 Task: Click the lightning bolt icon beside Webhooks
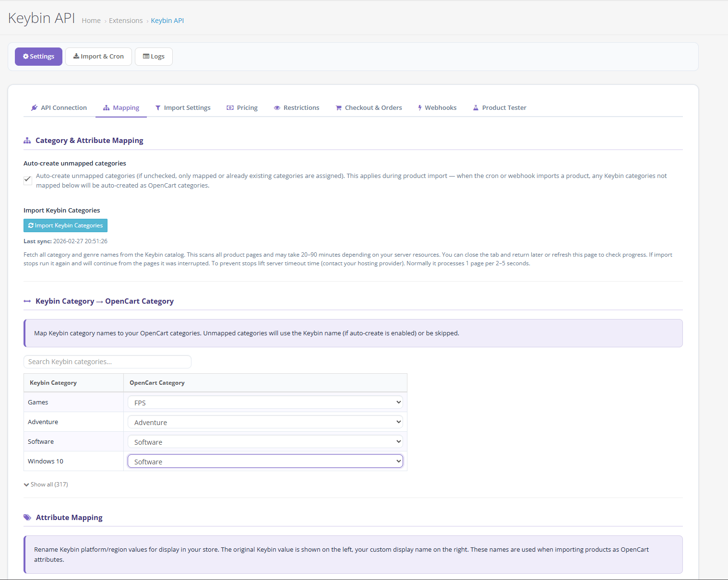click(x=420, y=108)
